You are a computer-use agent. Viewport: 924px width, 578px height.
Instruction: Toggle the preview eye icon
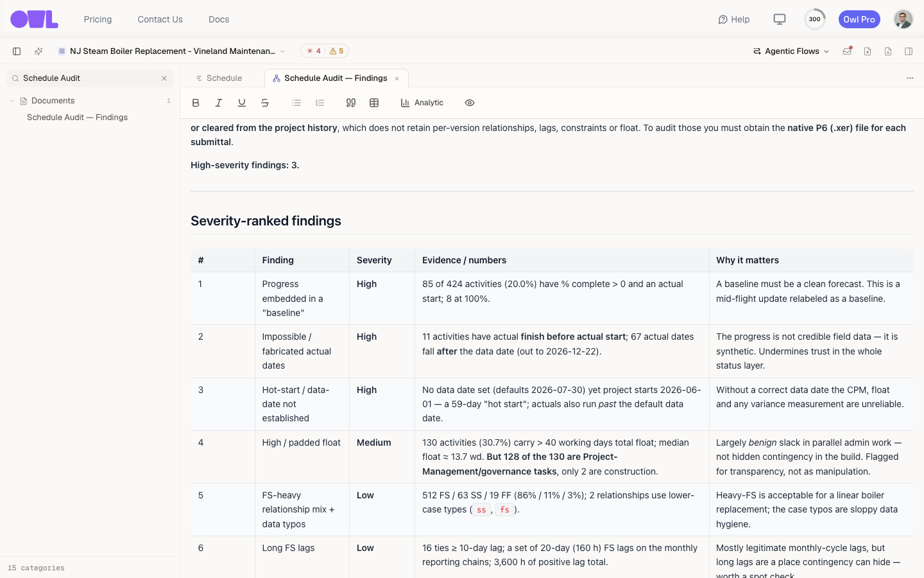pyautogui.click(x=470, y=103)
